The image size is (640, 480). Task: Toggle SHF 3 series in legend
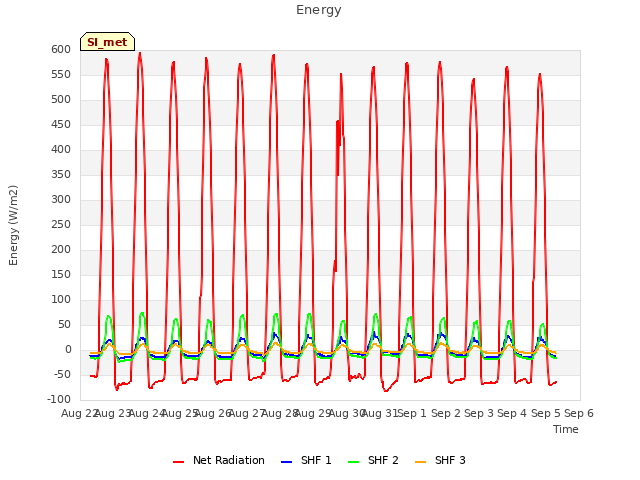440,460
